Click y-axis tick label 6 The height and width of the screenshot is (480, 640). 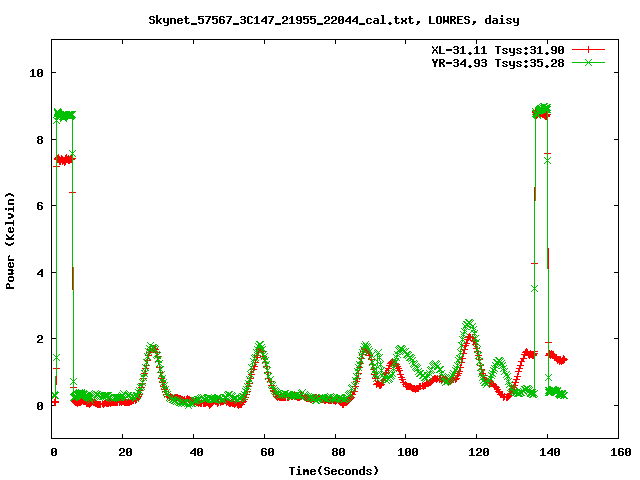pos(39,206)
